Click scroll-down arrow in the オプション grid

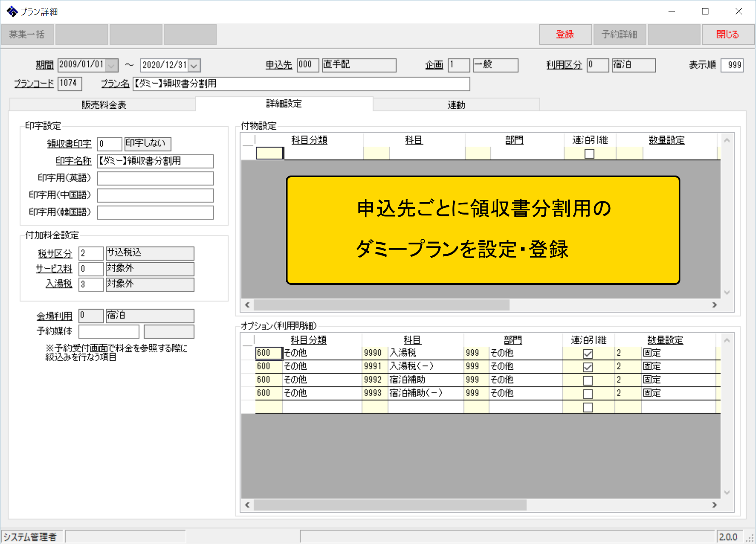pos(727,492)
